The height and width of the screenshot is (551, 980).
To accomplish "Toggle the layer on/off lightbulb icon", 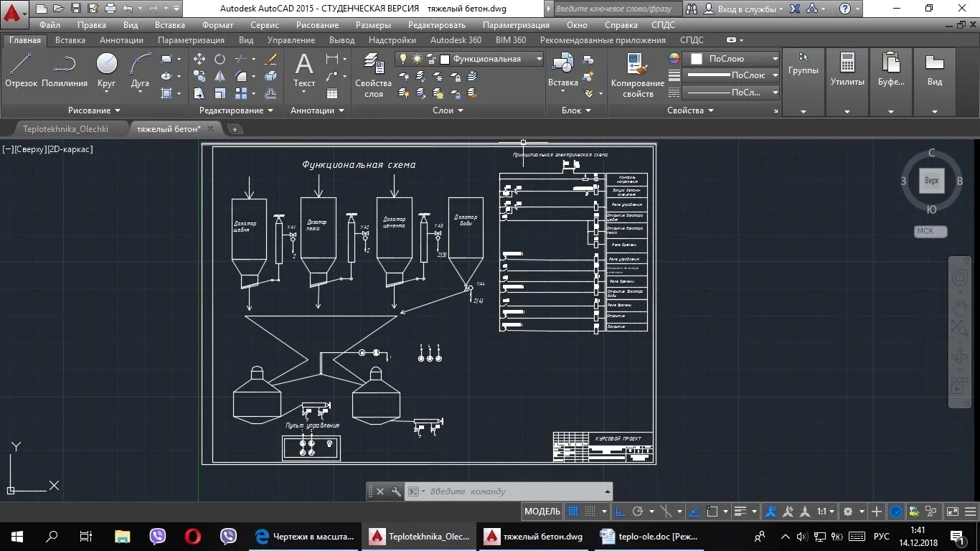I will point(402,59).
